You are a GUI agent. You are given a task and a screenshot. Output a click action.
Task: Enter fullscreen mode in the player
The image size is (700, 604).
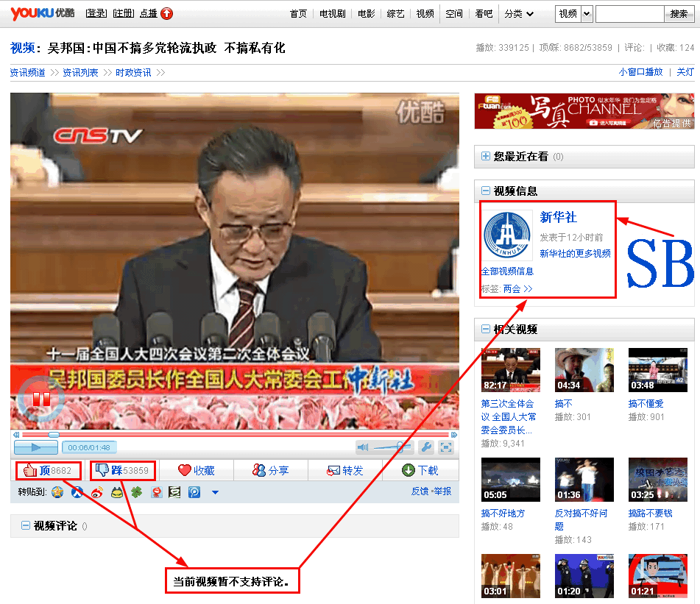(x=445, y=447)
